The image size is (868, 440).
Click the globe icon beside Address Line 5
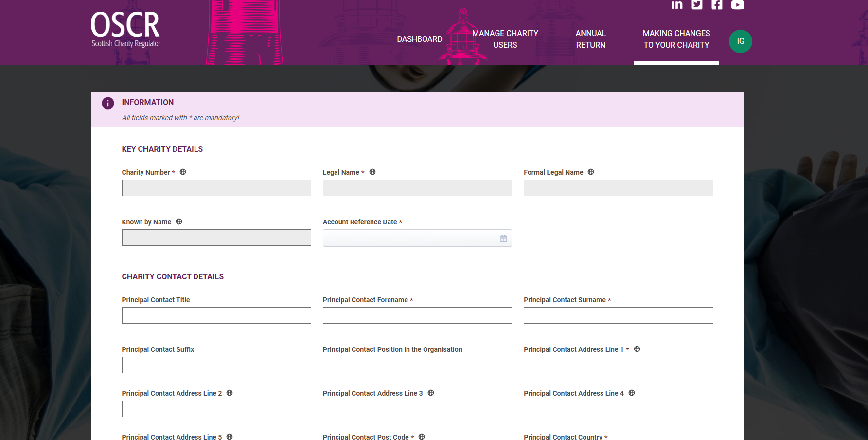230,437
